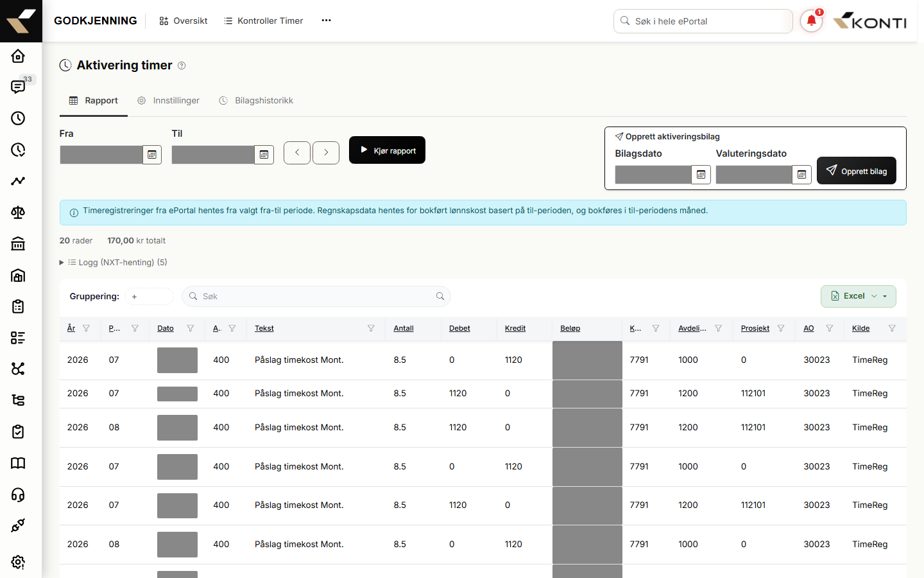Viewport: 924px width, 578px height.
Task: Open the Valuteringsdato calendar picker
Action: (801, 175)
